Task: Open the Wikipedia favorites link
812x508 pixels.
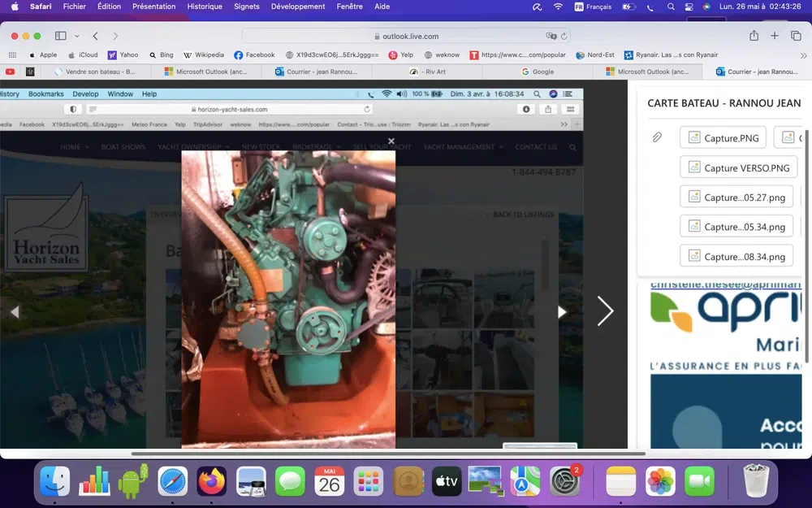Action: click(x=203, y=54)
